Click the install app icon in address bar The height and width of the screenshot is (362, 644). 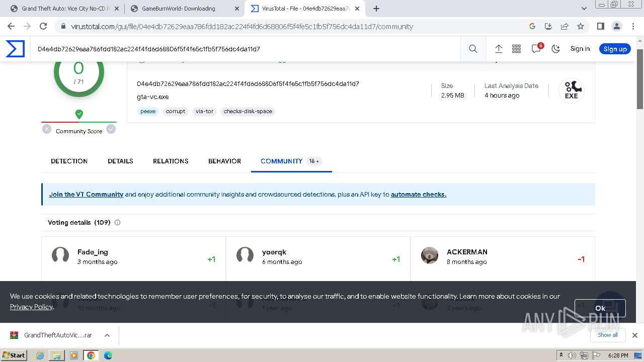click(548, 26)
